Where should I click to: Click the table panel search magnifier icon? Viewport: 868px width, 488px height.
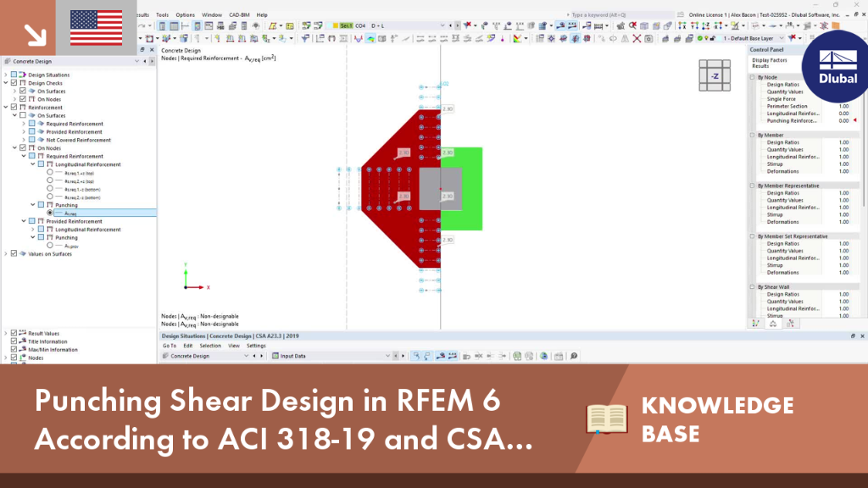574,357
